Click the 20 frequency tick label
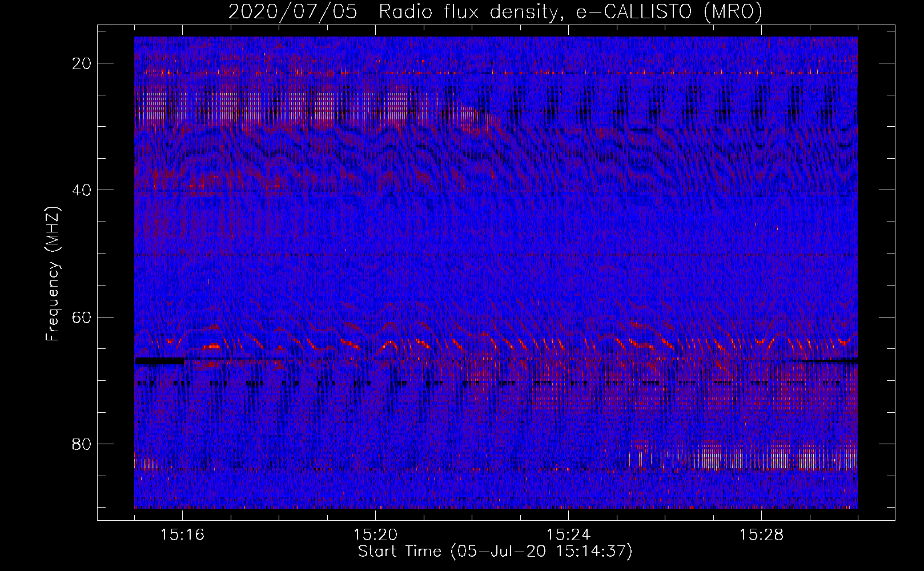The height and width of the screenshot is (571, 924). pos(82,63)
